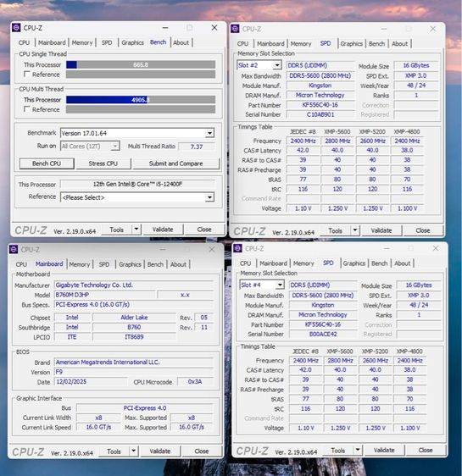Click BIOS date 12/02/2025

91,382
